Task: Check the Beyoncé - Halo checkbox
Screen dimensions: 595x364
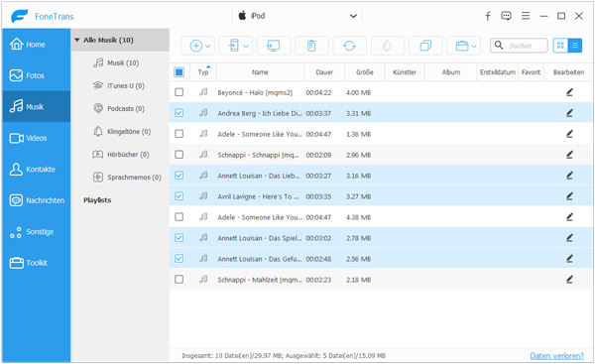Action: pos(178,92)
